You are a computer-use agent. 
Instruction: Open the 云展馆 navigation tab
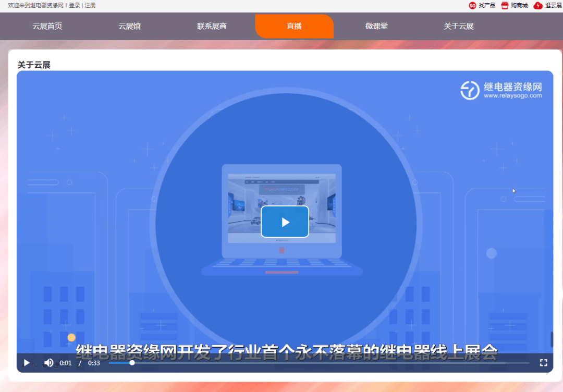pos(129,27)
